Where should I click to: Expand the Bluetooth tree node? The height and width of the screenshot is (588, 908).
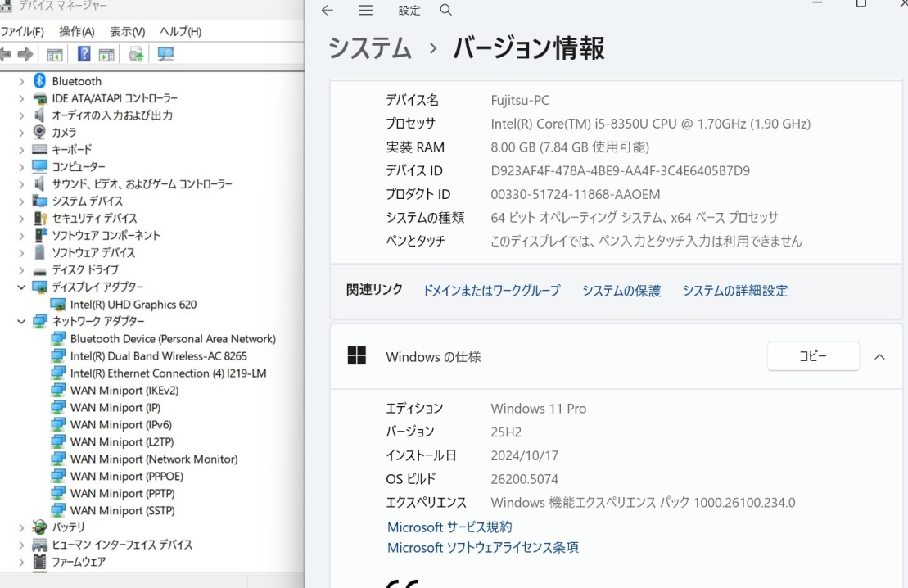[x=21, y=81]
